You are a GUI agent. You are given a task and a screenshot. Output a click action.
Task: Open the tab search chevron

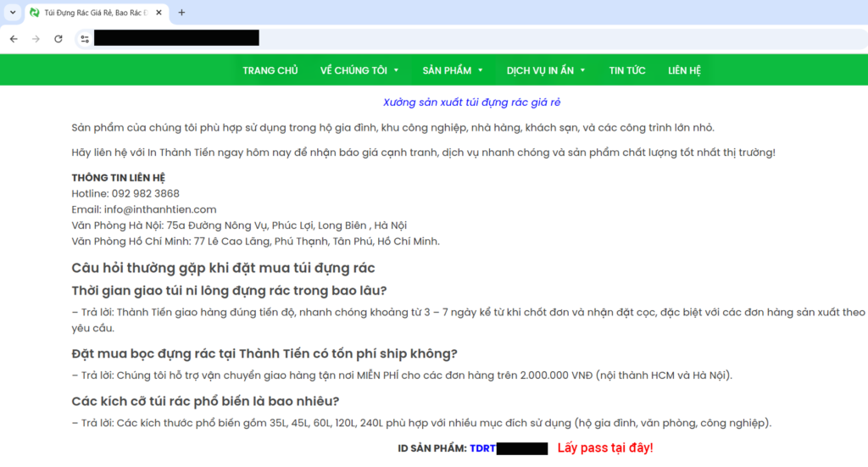(12, 13)
